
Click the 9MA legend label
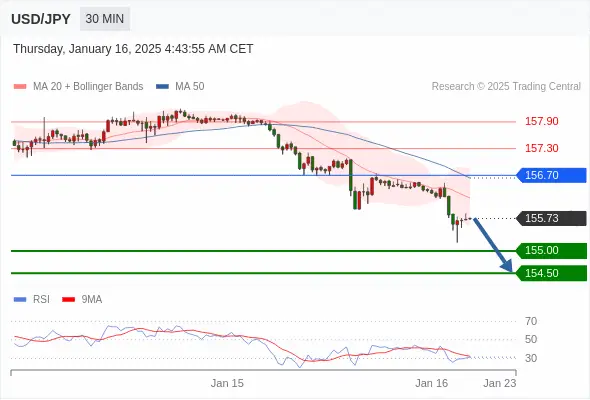tap(92, 300)
